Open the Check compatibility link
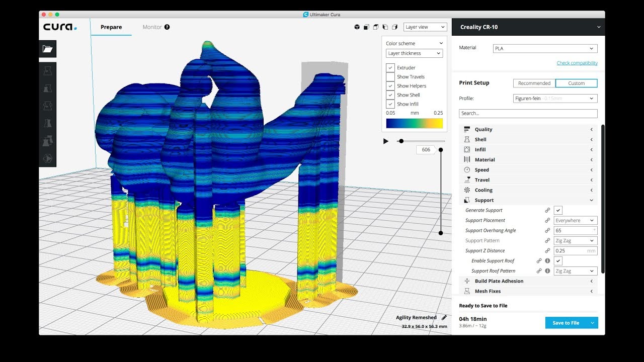This screenshot has height=362, width=644. (x=577, y=62)
